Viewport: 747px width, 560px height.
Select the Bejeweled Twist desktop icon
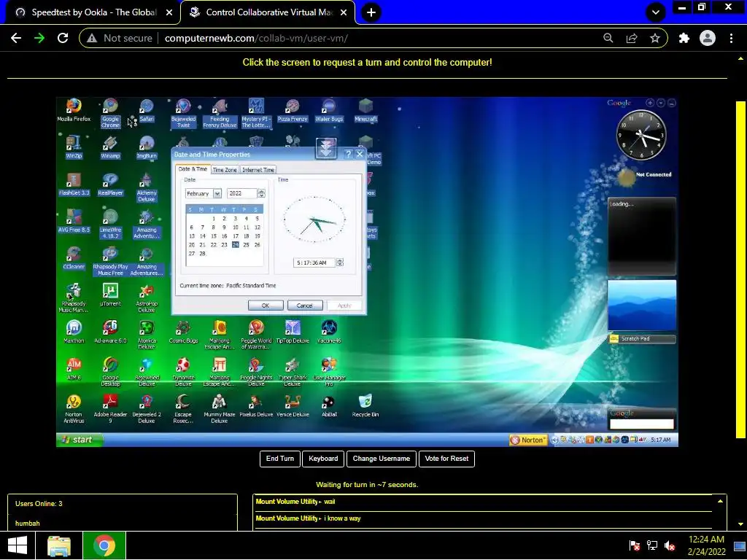point(183,113)
